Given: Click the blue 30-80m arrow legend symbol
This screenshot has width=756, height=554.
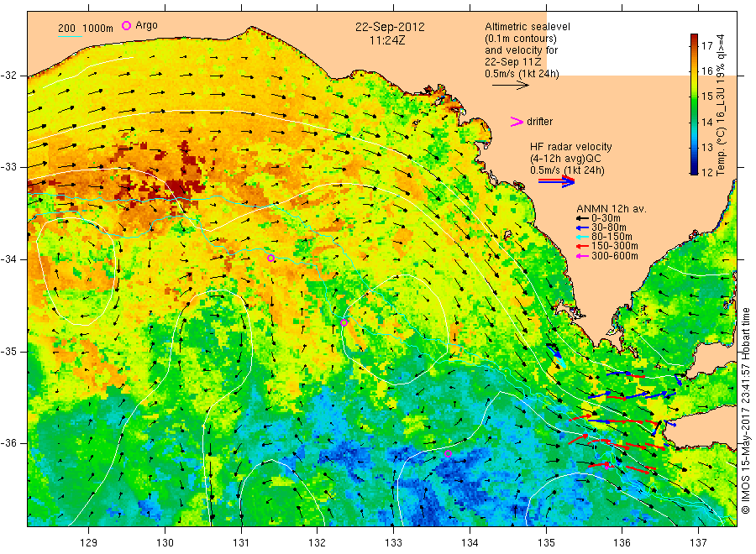Looking at the screenshot, I should pos(582,227).
